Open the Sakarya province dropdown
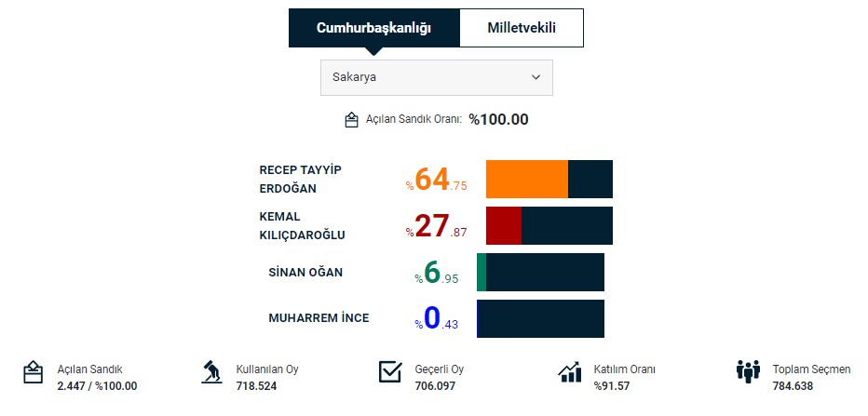 pos(436,77)
